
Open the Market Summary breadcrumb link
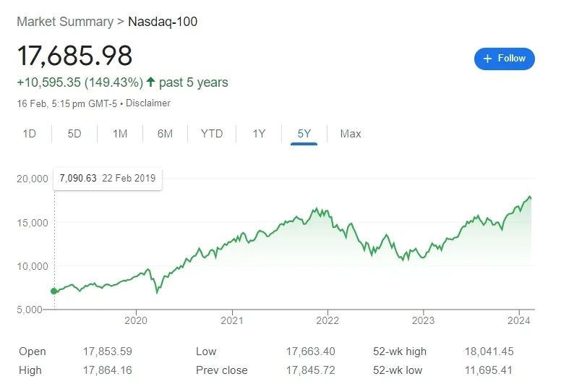(65, 22)
